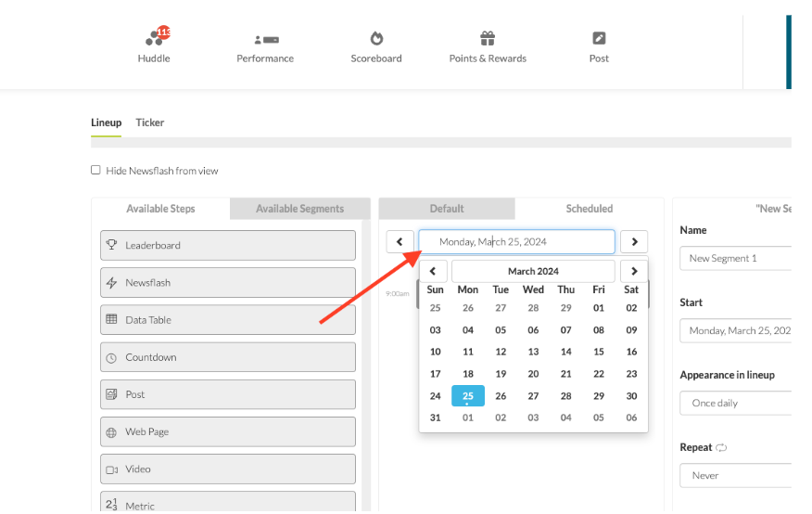Switch to the Lineup tab
812x514 pixels.
coord(107,122)
